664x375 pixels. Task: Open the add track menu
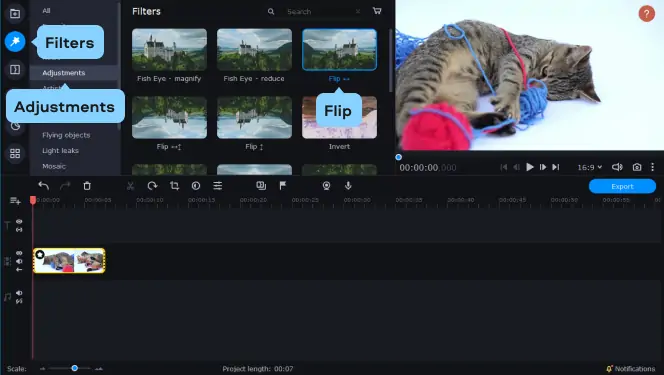[15, 201]
